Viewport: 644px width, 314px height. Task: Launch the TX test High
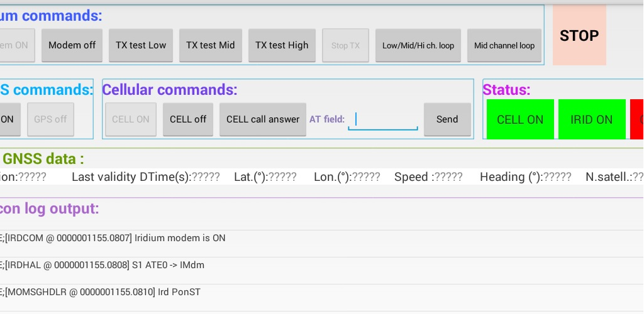tap(282, 45)
